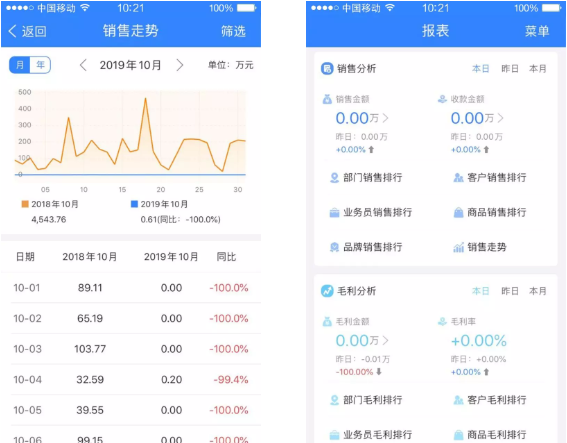Open 销售走势 from 销售分析 card
Image resolution: width=567 pixels, height=443 pixels.
click(487, 247)
